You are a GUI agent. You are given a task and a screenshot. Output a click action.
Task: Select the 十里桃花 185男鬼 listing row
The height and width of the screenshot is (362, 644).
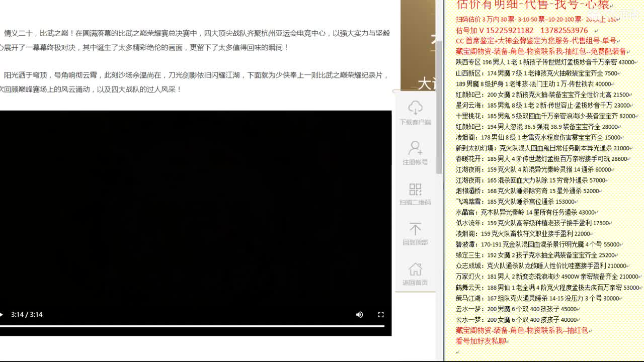545,116
